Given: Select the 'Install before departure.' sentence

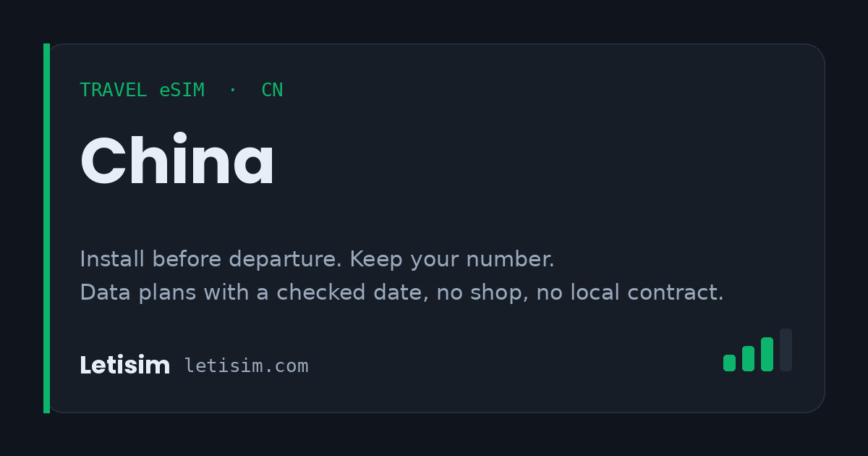Looking at the screenshot, I should tap(211, 259).
